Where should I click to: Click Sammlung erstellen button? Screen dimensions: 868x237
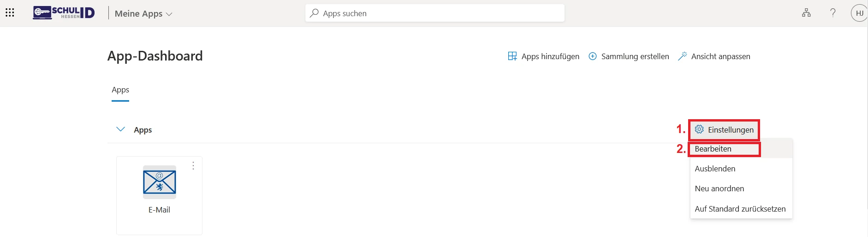coord(629,56)
